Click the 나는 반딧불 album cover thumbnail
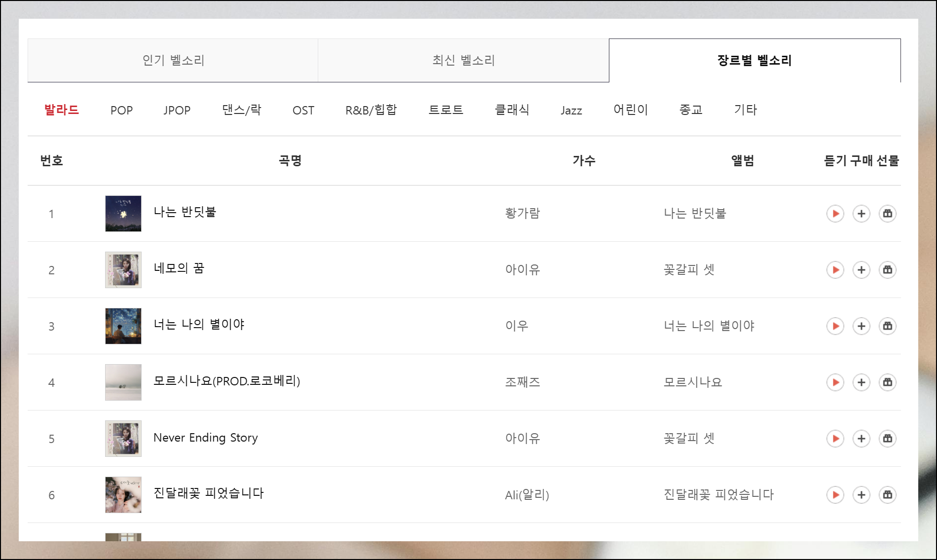 [x=123, y=214]
